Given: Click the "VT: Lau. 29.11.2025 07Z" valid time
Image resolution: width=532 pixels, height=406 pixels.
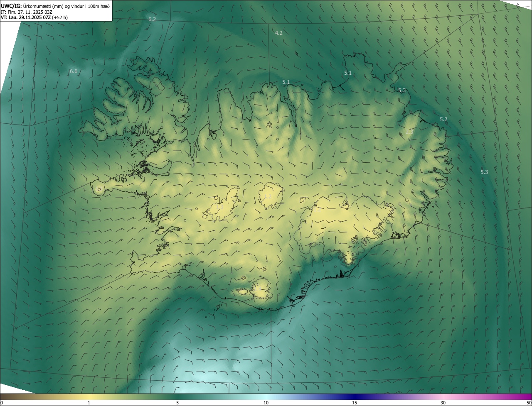Looking at the screenshot, I should (x=26, y=17).
